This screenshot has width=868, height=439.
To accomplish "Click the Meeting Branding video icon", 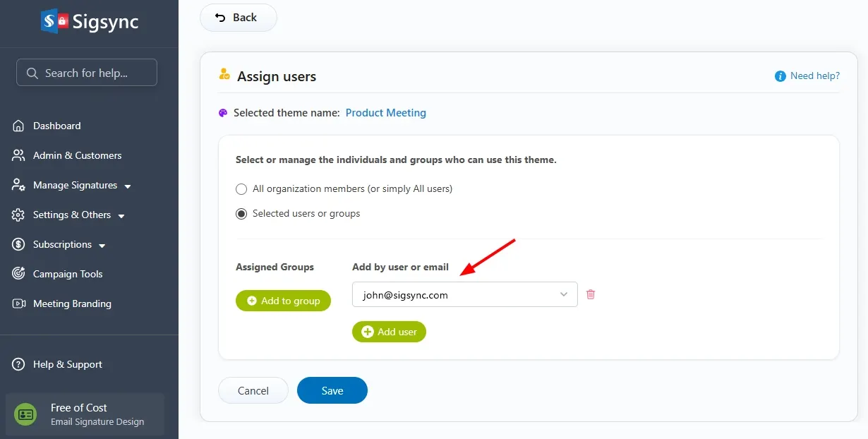I will pyautogui.click(x=19, y=303).
